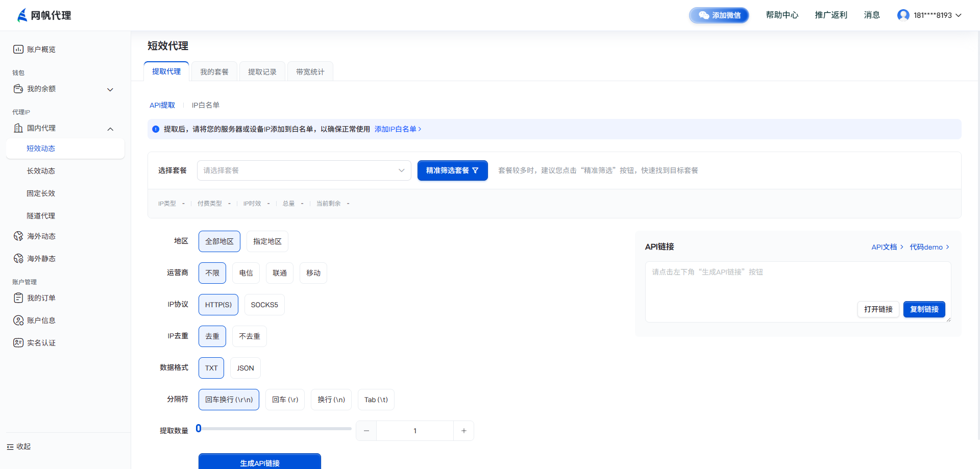Choose JSON data format
Screen dimensions: 980x469
click(x=246, y=368)
